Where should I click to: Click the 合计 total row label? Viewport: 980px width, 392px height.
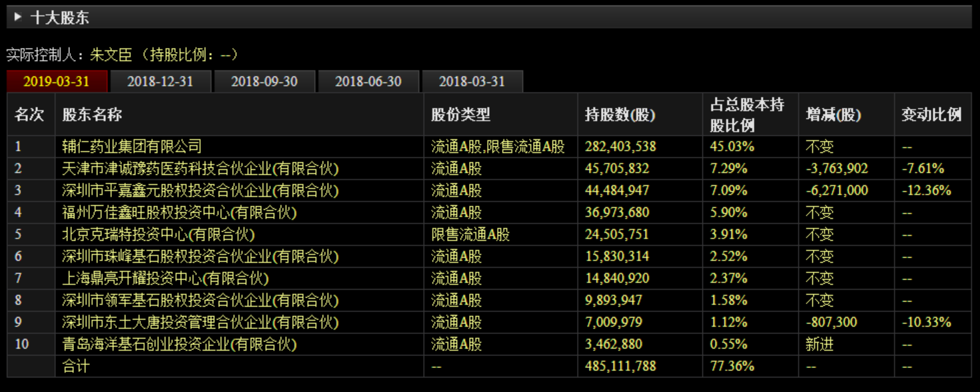point(75,366)
